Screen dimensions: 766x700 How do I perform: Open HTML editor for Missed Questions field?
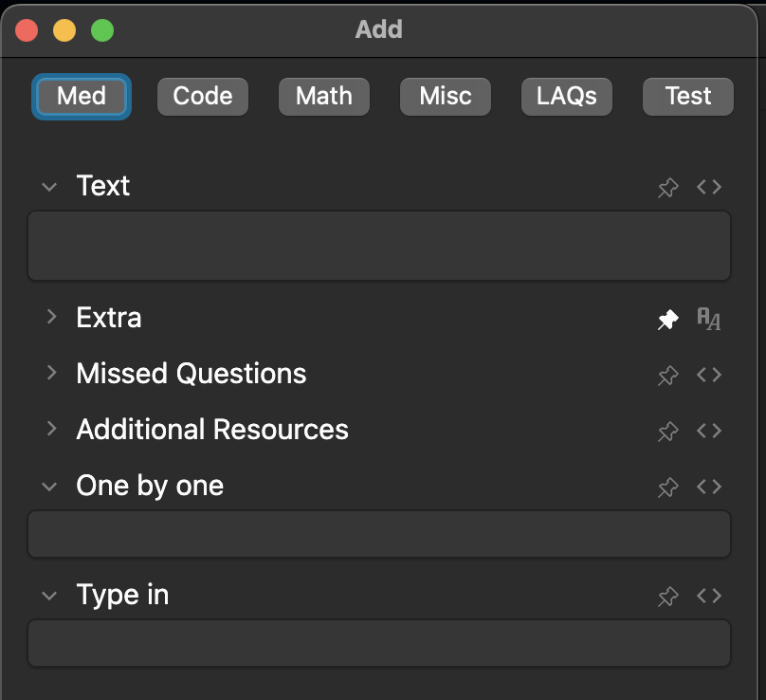tap(709, 375)
